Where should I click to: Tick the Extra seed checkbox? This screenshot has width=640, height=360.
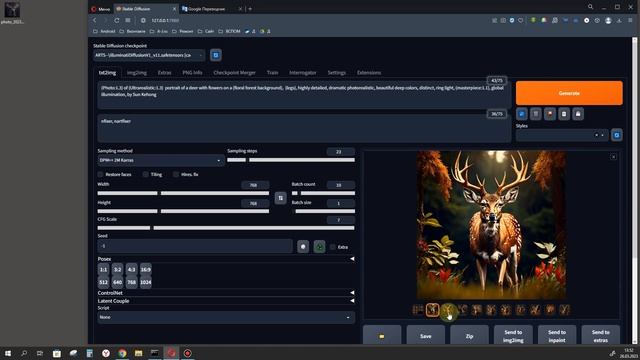pos(333,247)
